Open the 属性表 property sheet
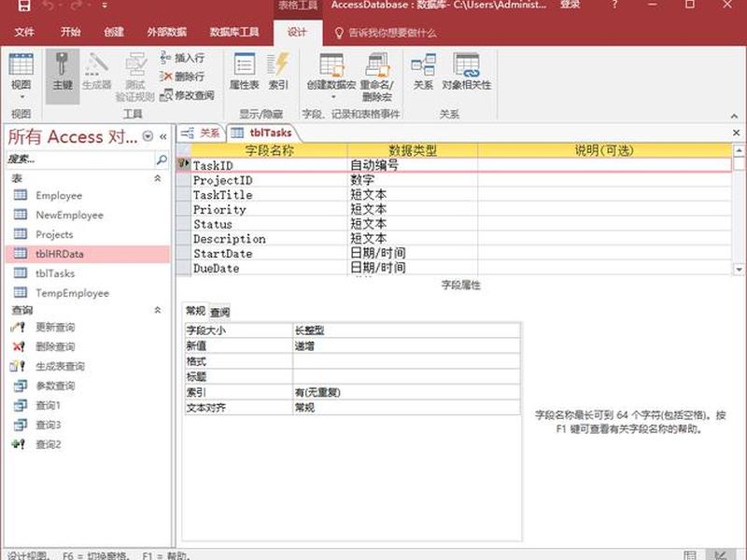 pyautogui.click(x=245, y=72)
